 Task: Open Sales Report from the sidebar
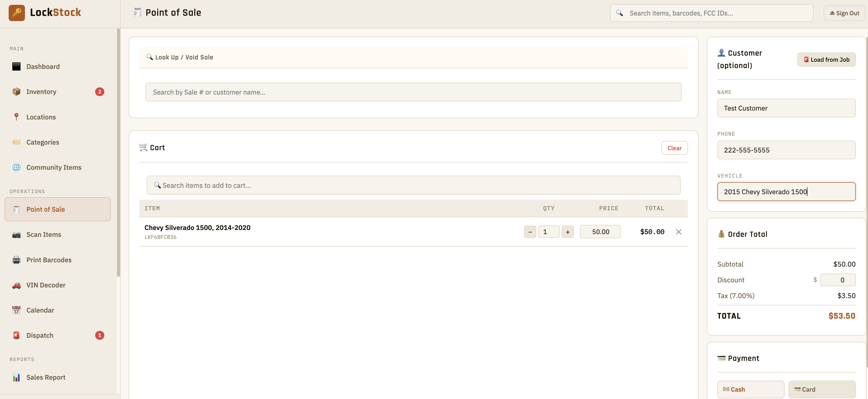[46, 377]
